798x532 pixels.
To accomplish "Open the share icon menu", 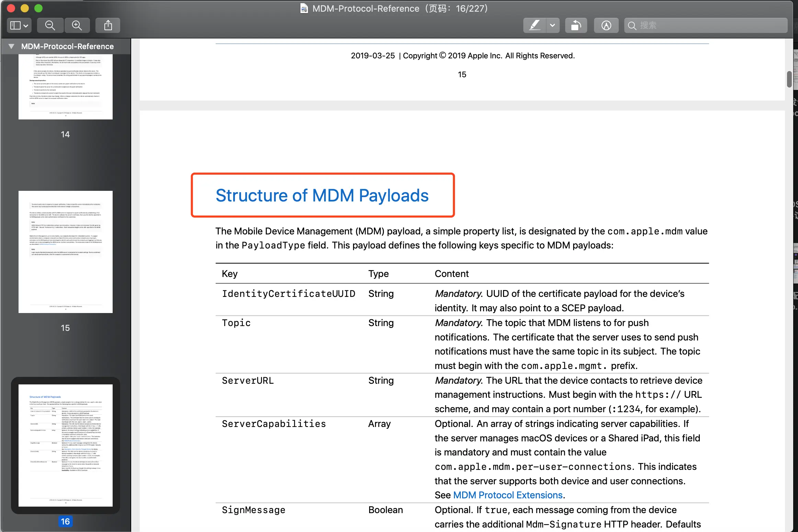I will (108, 25).
